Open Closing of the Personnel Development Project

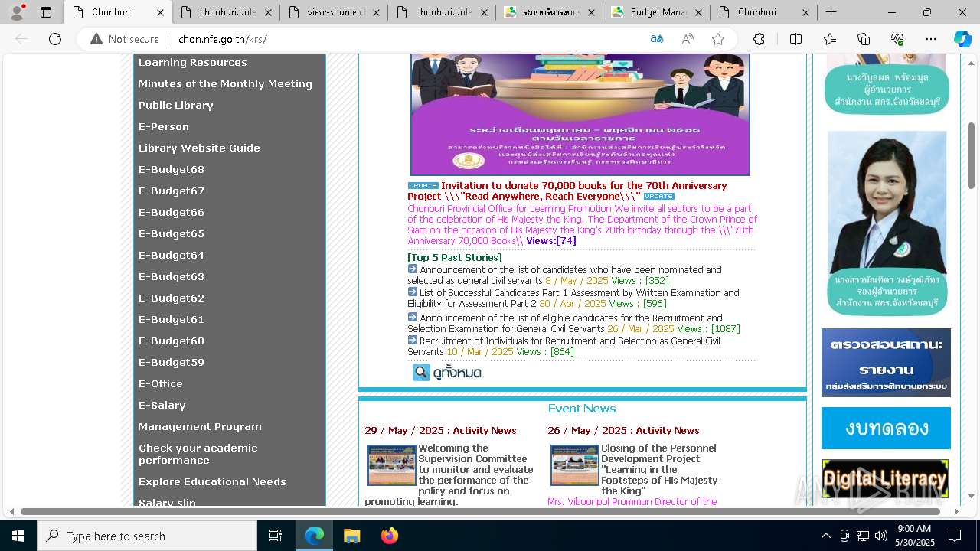pyautogui.click(x=659, y=469)
